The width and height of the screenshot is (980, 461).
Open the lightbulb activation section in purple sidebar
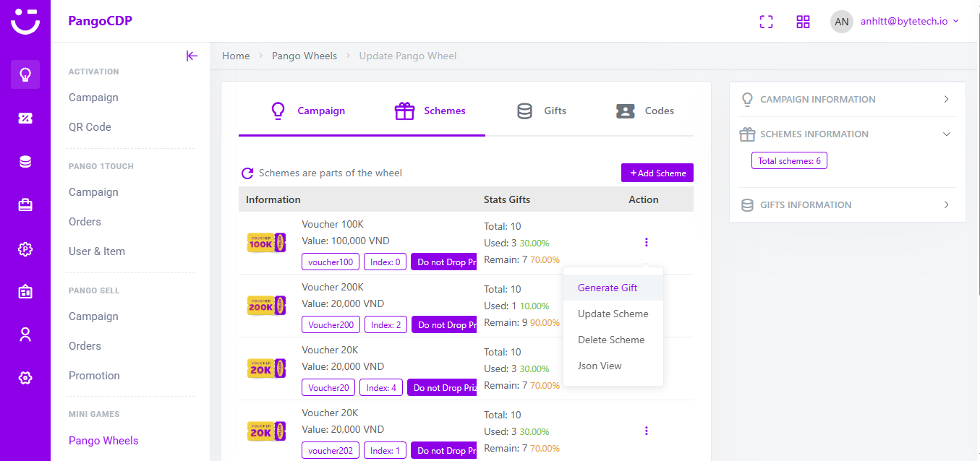tap(25, 74)
